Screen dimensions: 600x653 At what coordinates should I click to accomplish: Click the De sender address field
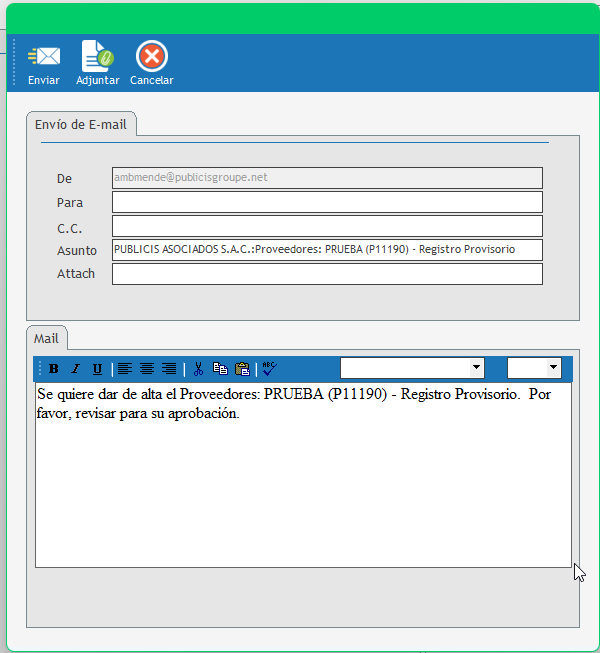[x=327, y=178]
